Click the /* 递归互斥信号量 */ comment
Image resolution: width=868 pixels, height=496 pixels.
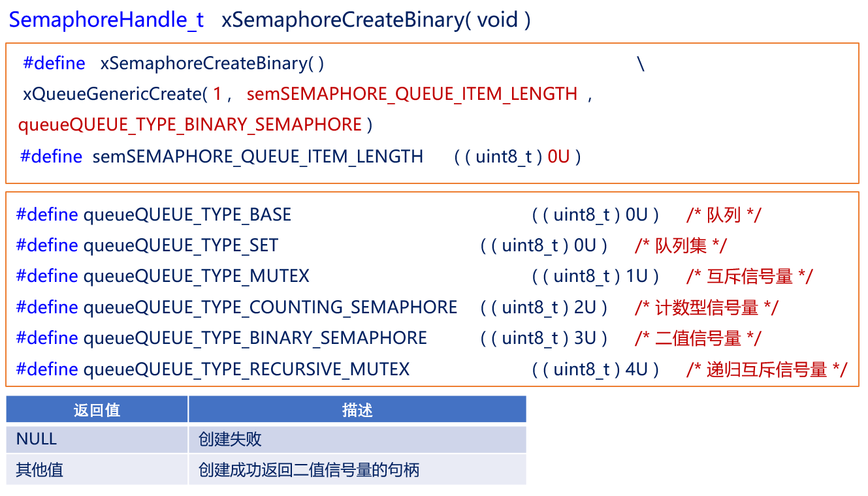(767, 369)
